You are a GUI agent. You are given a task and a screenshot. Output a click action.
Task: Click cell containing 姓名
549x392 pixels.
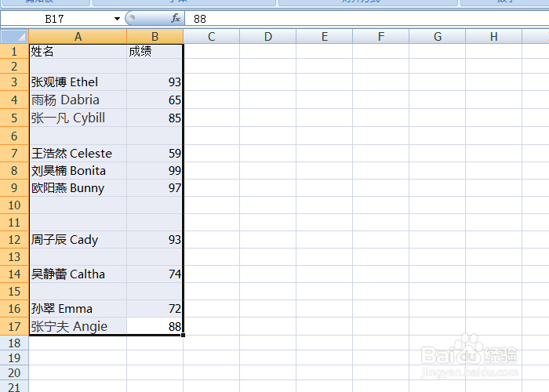tap(78, 51)
